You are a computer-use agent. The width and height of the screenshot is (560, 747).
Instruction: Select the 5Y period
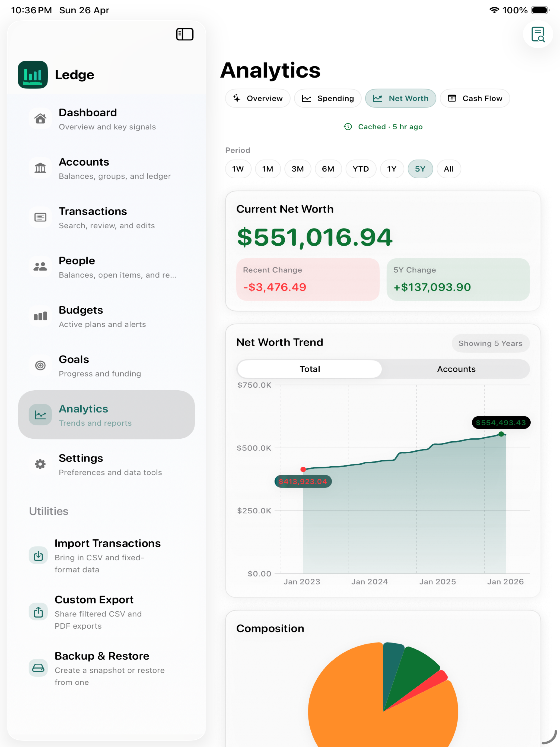click(x=420, y=169)
